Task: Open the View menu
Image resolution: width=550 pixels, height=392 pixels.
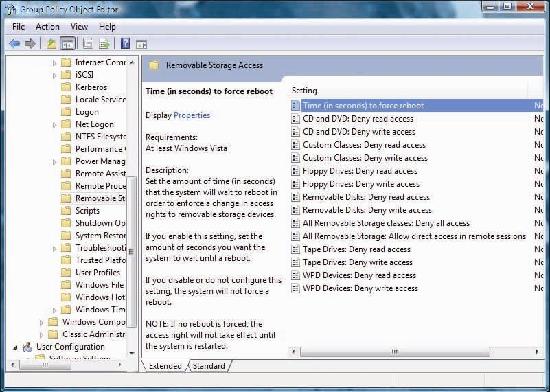Action: tap(79, 27)
